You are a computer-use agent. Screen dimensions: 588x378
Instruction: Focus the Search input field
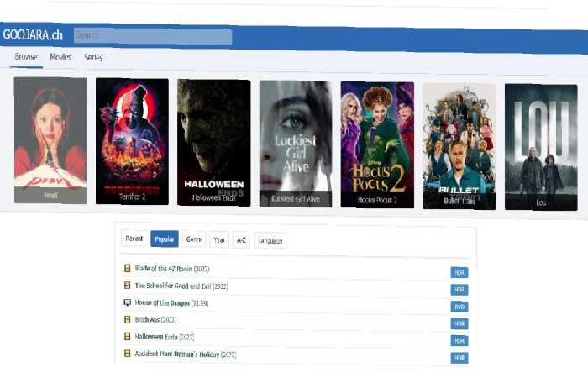pos(153,36)
